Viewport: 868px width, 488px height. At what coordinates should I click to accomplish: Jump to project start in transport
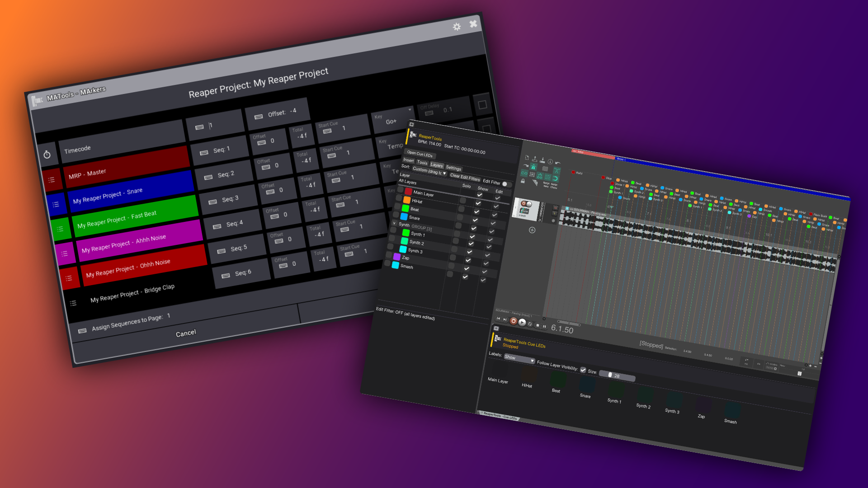[x=498, y=319]
